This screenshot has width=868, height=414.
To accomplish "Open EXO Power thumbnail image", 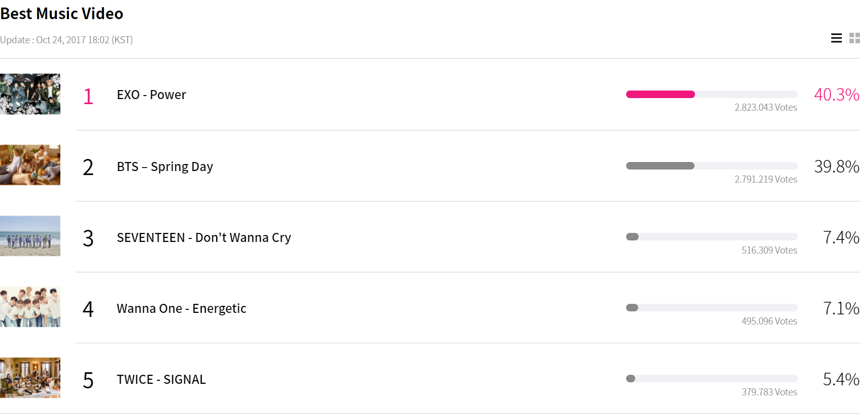I will pyautogui.click(x=30, y=94).
